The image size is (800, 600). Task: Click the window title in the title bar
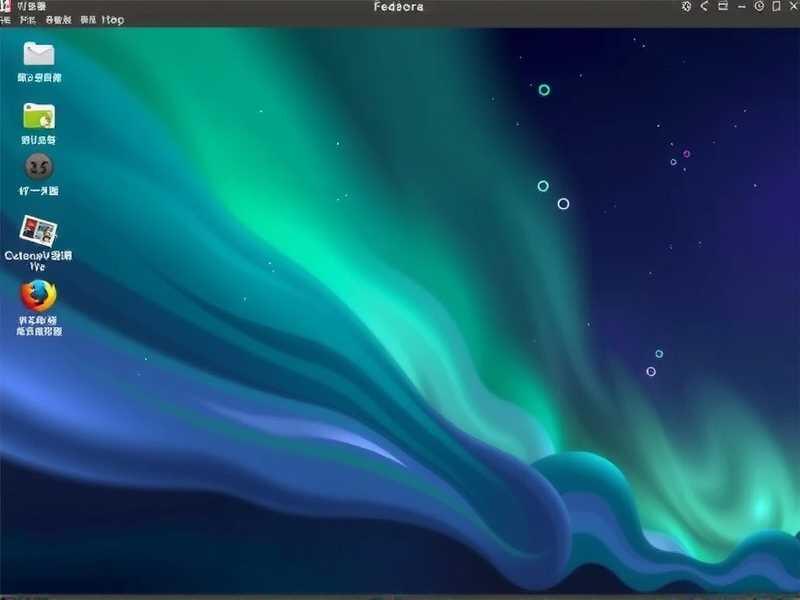[398, 7]
